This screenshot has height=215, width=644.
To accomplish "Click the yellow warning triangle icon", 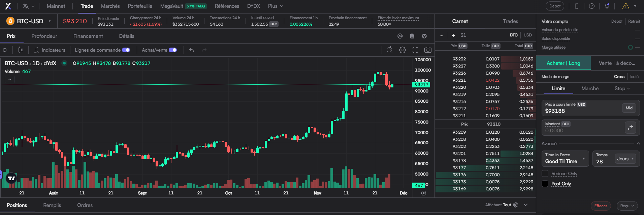I will click(626, 6).
